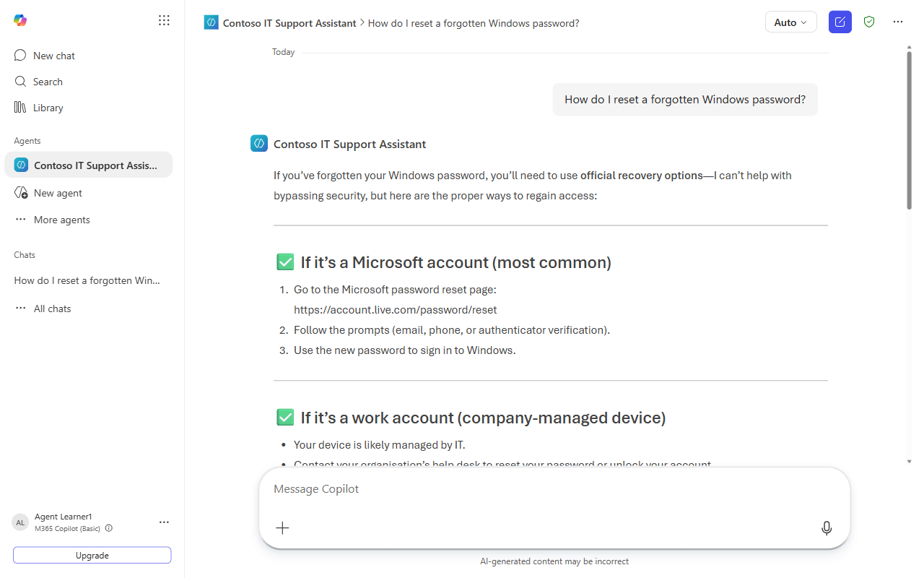Focus the Message Copilot input field
Viewport: 924px width, 578px height.
(x=554, y=489)
